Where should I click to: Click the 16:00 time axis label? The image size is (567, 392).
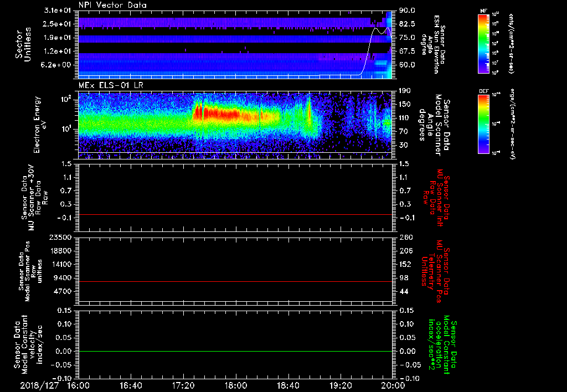79,385
